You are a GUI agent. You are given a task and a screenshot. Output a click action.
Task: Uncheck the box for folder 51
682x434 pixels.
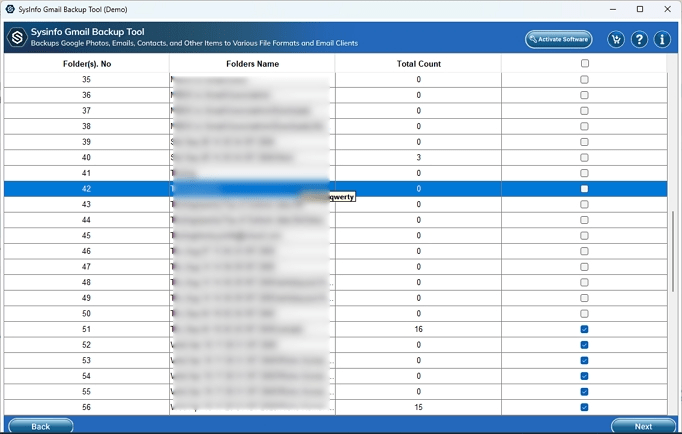[x=584, y=329]
